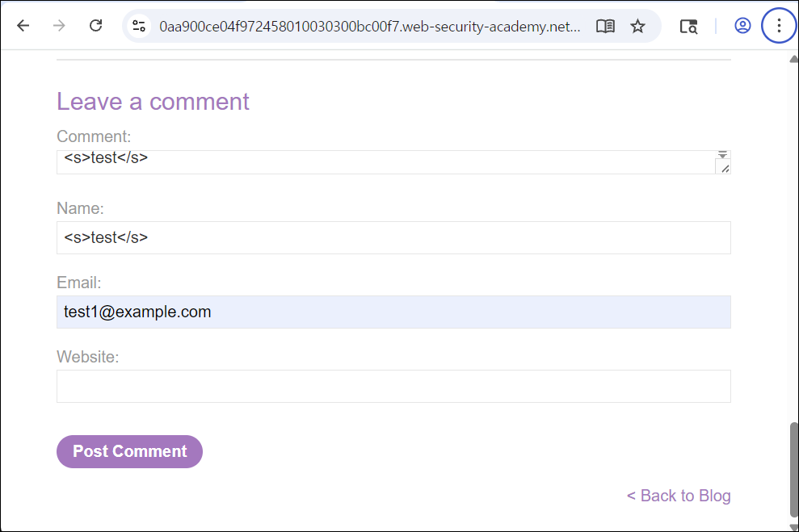Reload the current page

(x=96, y=26)
